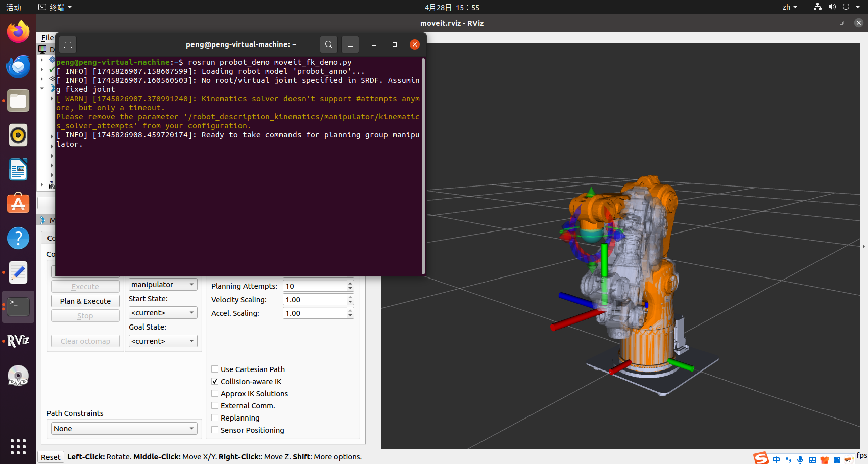Open the terminal hamburger menu
The image size is (868, 464).
pos(350,44)
